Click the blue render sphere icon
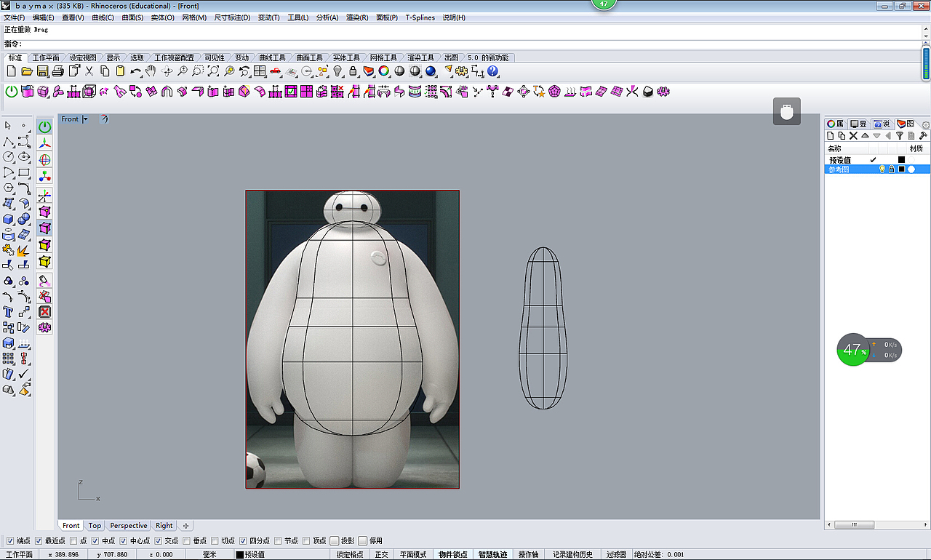The image size is (931, 560). 431,71
